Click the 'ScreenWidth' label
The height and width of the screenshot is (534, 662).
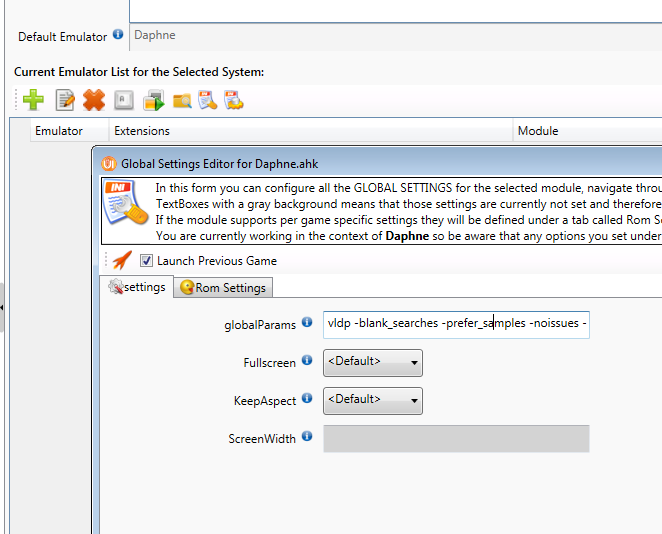coord(262,439)
